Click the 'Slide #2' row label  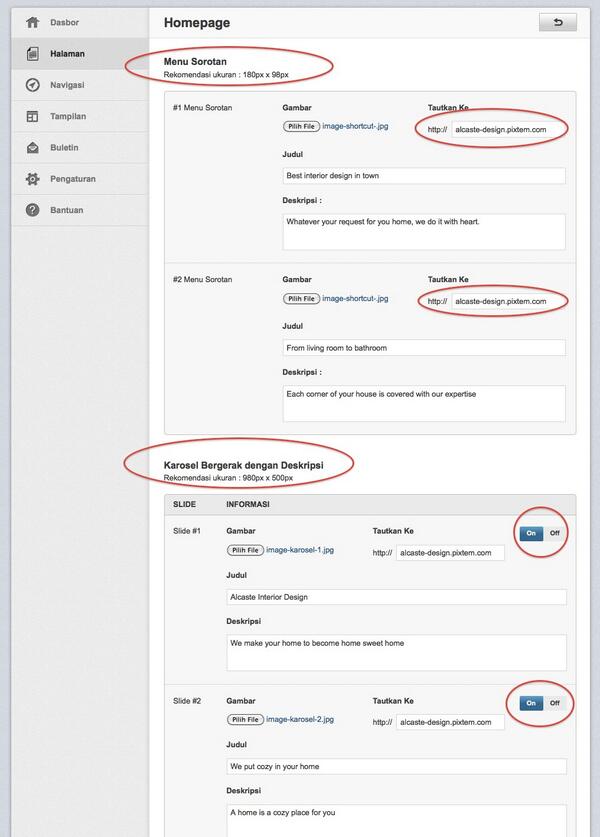click(x=187, y=700)
